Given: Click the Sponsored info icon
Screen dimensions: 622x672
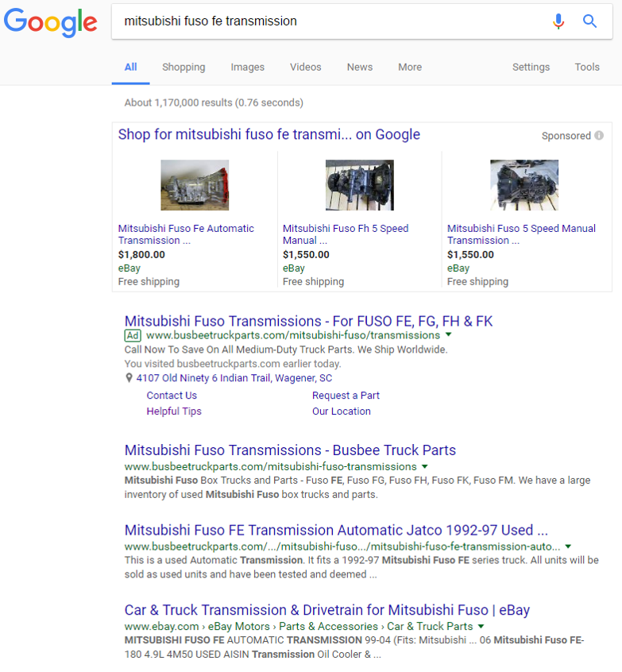Looking at the screenshot, I should click(599, 135).
